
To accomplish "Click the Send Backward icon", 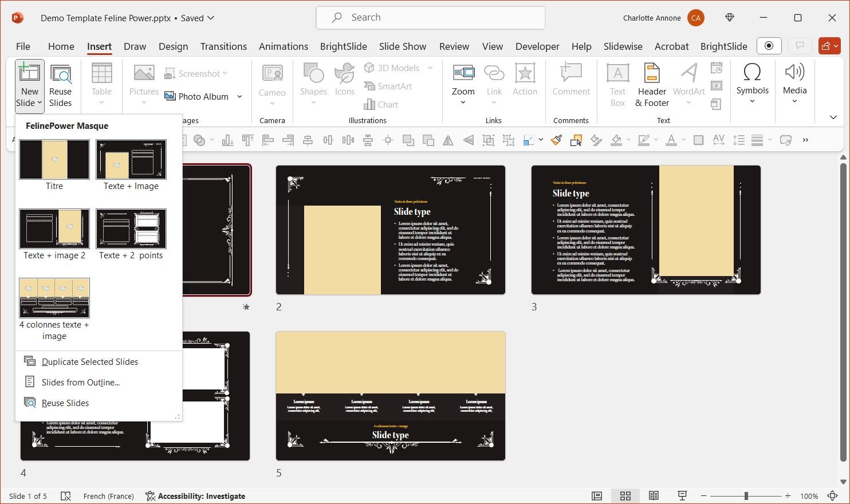I will coord(428,140).
